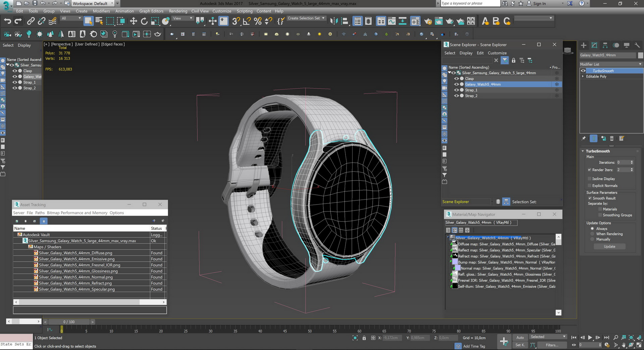
Task: Open the Modify panel tab
Action: (594, 45)
